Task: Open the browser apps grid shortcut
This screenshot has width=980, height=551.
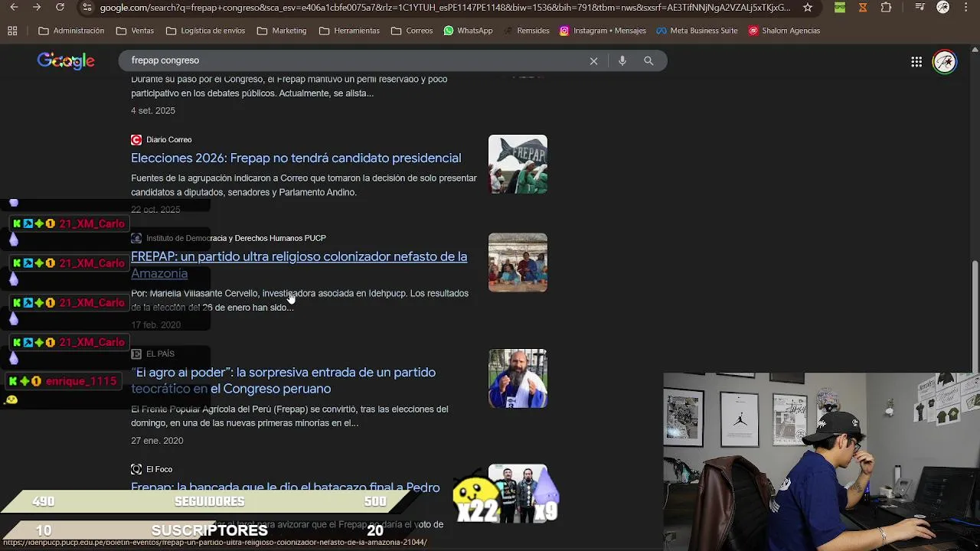Action: [x=12, y=31]
